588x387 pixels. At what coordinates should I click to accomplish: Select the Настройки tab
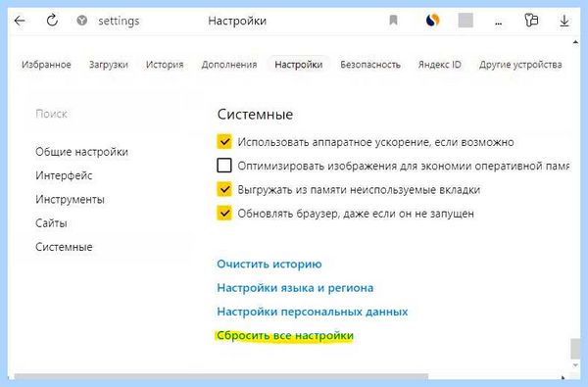click(299, 65)
